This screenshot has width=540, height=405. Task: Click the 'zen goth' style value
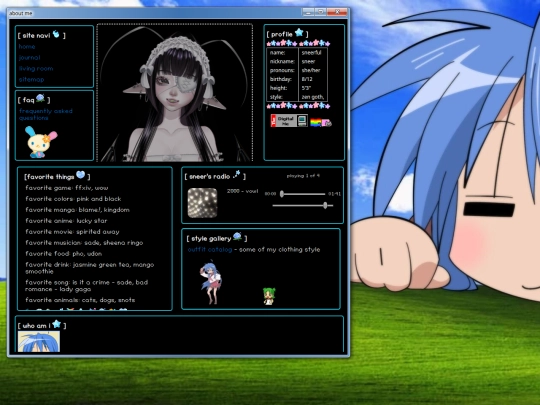(x=313, y=97)
